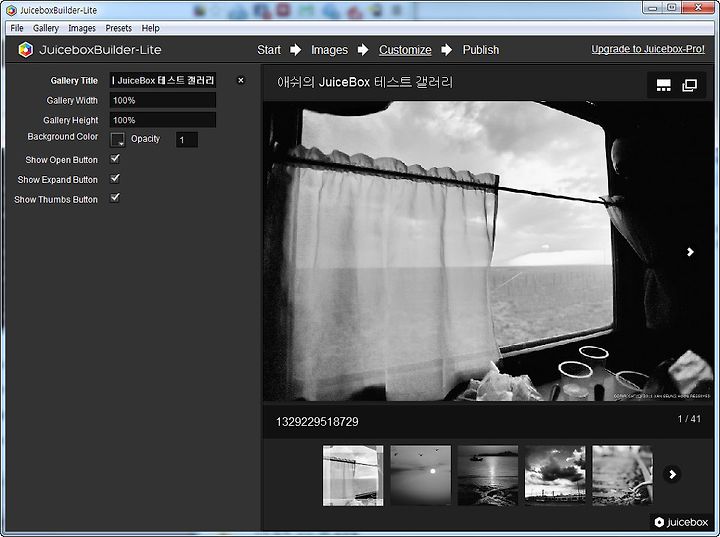Image resolution: width=720 pixels, height=537 pixels.
Task: Go to the Start step
Action: pyautogui.click(x=269, y=50)
